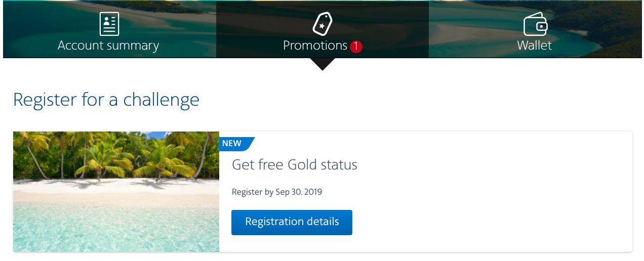This screenshot has width=644, height=261.
Task: Click the dark pointer triangle below Promotions
Action: coord(322,64)
